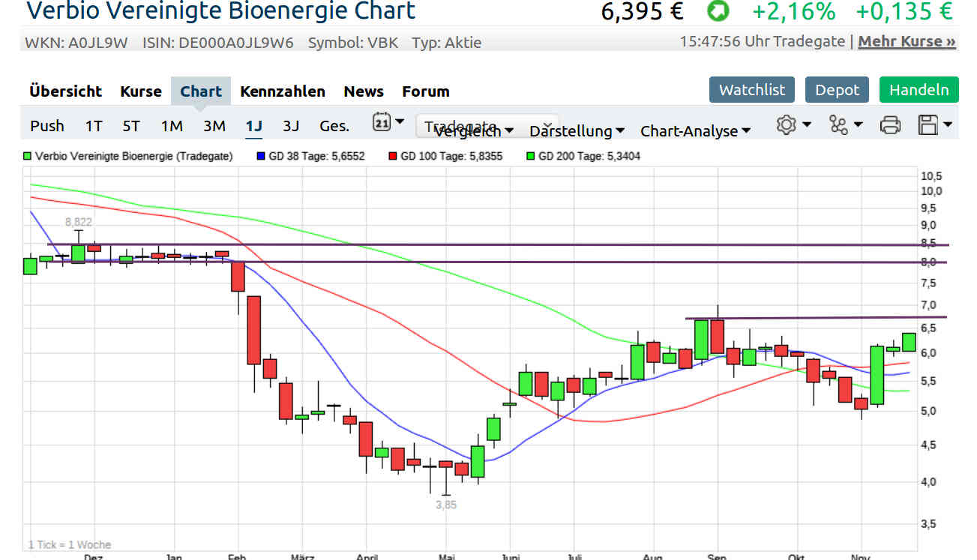The width and height of the screenshot is (977, 560).
Task: Select the 1T time range
Action: pos(94,126)
